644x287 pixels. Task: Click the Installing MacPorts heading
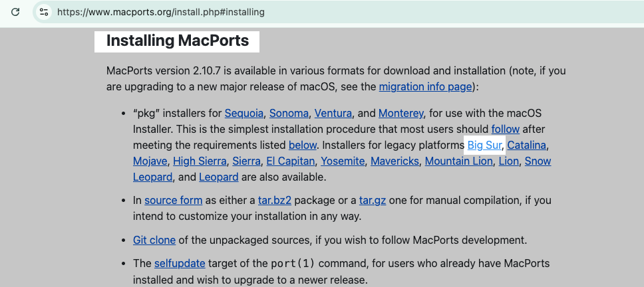[178, 41]
